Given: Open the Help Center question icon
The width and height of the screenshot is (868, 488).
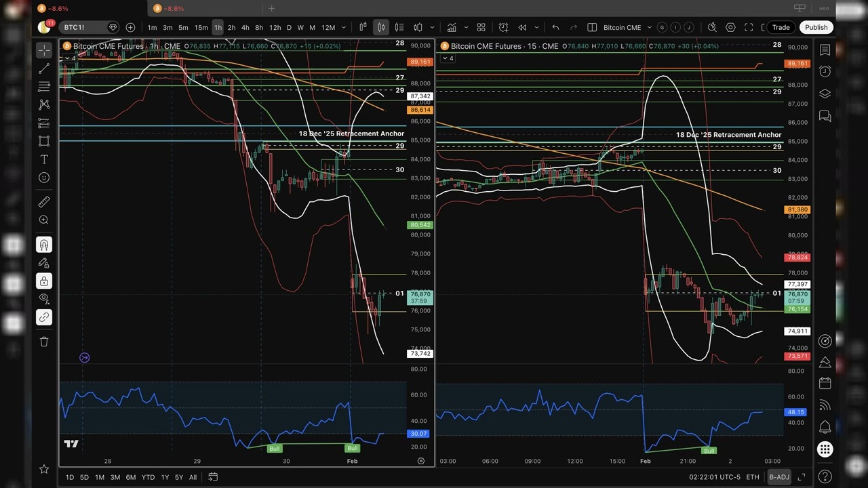Looking at the screenshot, I should tap(825, 476).
